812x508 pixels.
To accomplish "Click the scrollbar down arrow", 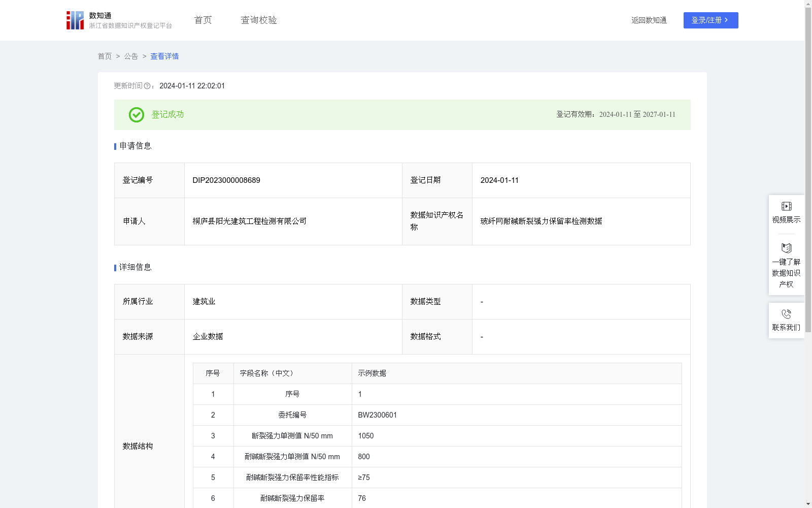I will pyautogui.click(x=808, y=504).
